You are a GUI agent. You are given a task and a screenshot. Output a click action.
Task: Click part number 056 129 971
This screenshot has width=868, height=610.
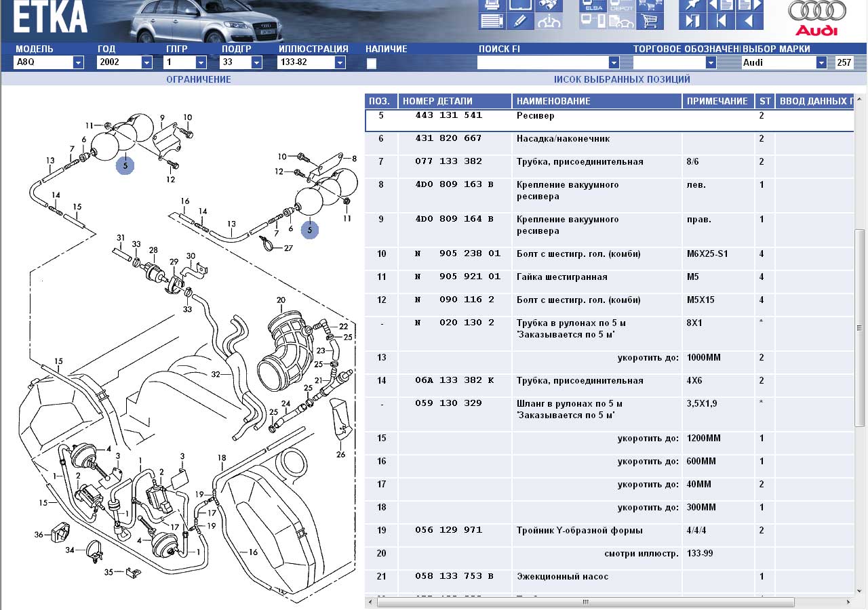[x=448, y=531]
